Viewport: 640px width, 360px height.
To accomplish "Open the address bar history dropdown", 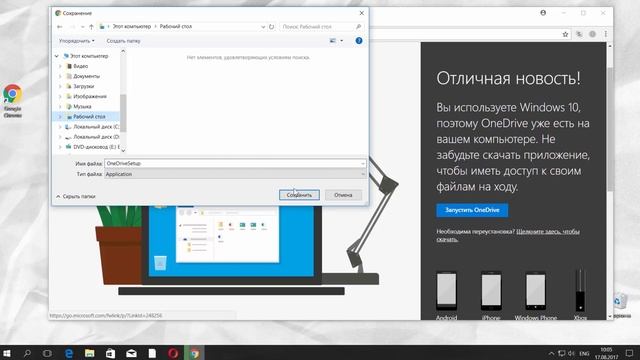I will click(263, 27).
